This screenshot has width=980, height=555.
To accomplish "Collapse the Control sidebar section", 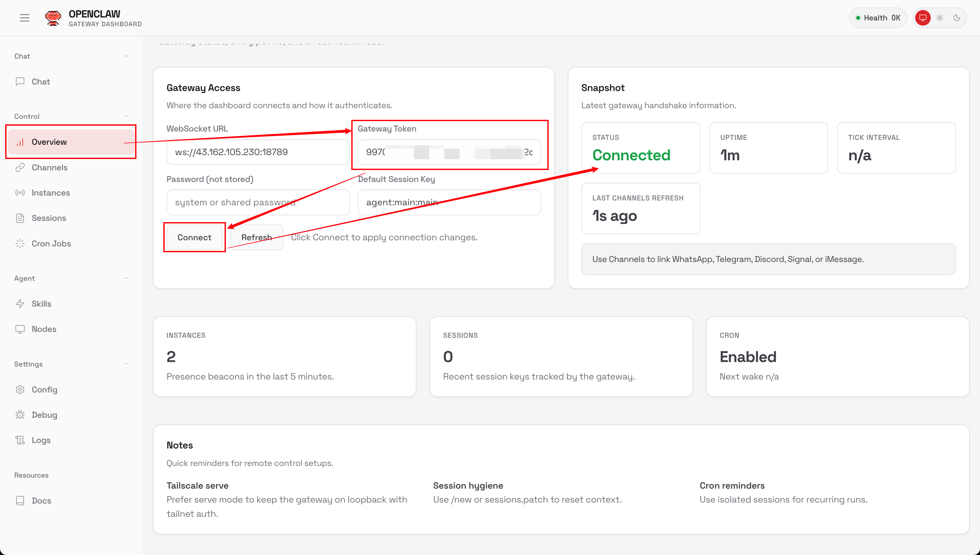I will tap(126, 116).
